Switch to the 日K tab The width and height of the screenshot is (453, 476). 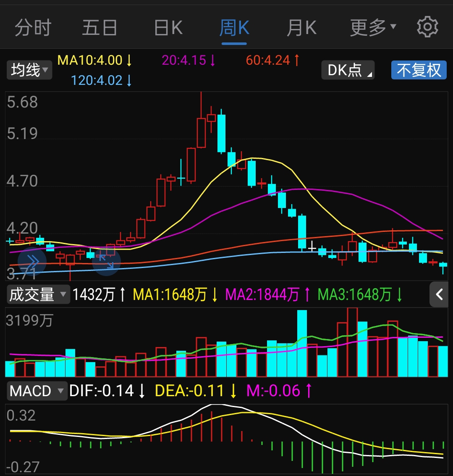[168, 28]
